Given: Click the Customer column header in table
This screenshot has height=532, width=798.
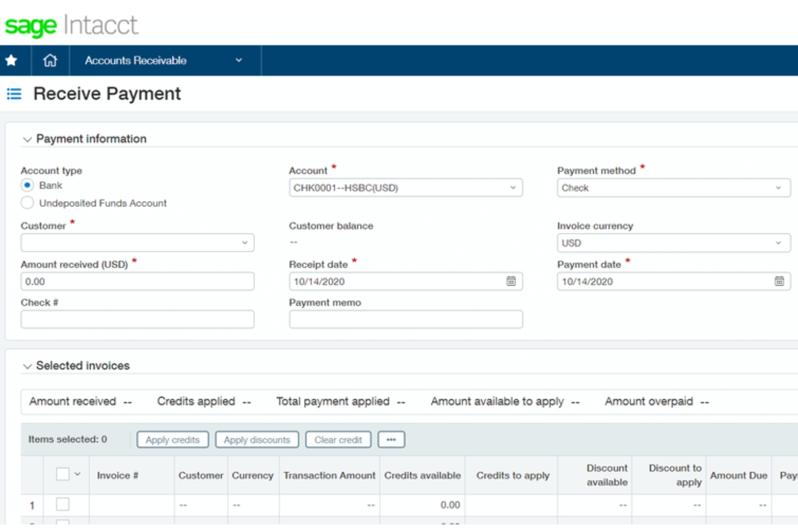Looking at the screenshot, I should [201, 475].
